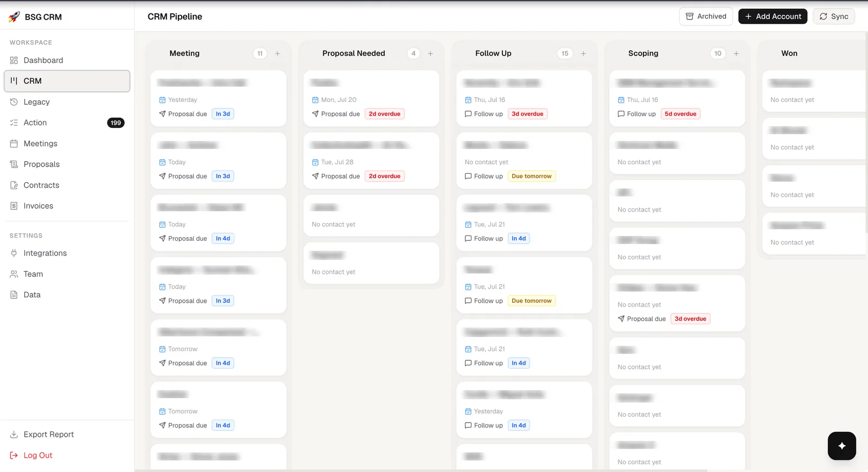Viewport: 868px width, 472px height.
Task: Click the Follow Up count badge 15
Action: coord(565,54)
